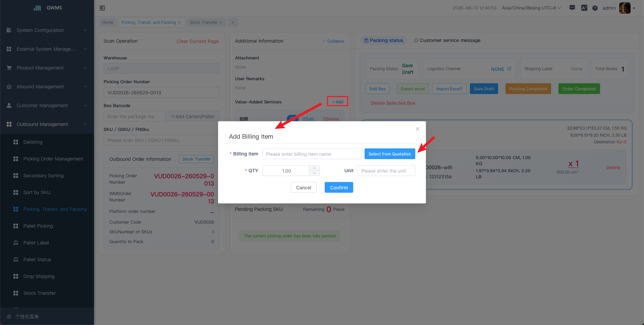644x325 pixels.
Task: Click the GWMS logo
Action: 48,8
